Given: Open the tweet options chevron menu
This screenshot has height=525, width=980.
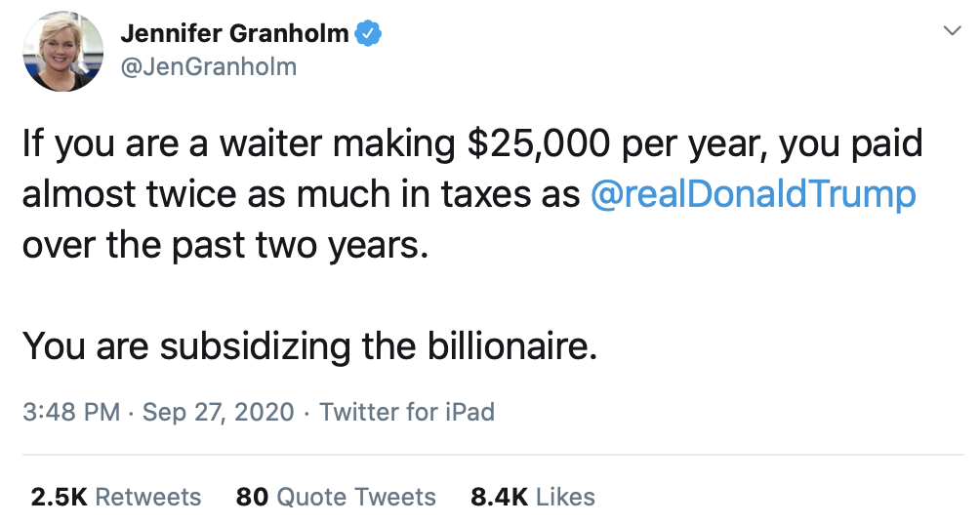Looking at the screenshot, I should 952,32.
